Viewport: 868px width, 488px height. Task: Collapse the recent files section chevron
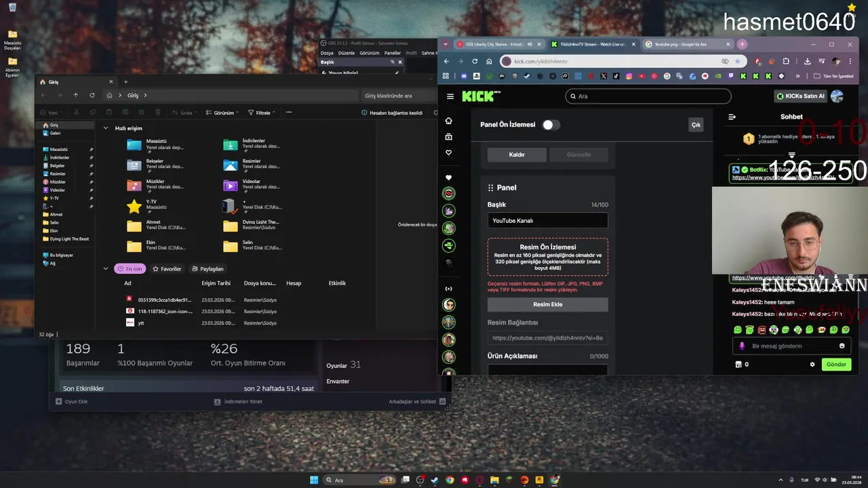coord(106,268)
